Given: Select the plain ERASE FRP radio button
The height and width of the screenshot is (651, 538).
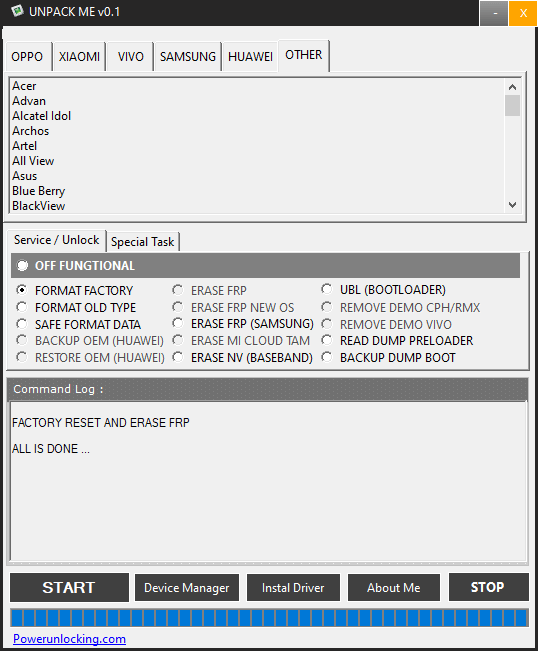Looking at the screenshot, I should click(178, 290).
